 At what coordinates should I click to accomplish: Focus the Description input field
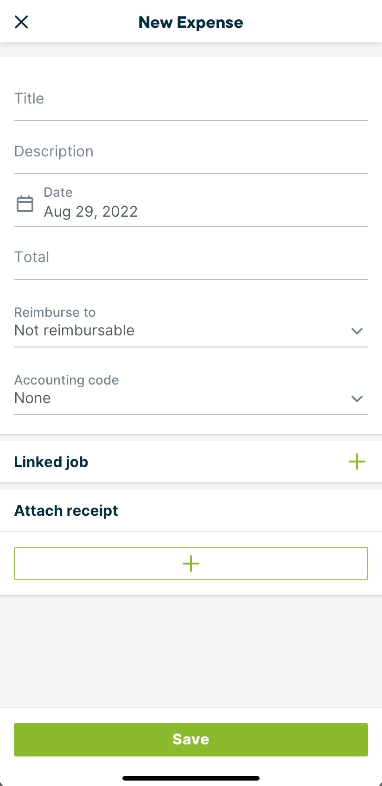pos(190,151)
